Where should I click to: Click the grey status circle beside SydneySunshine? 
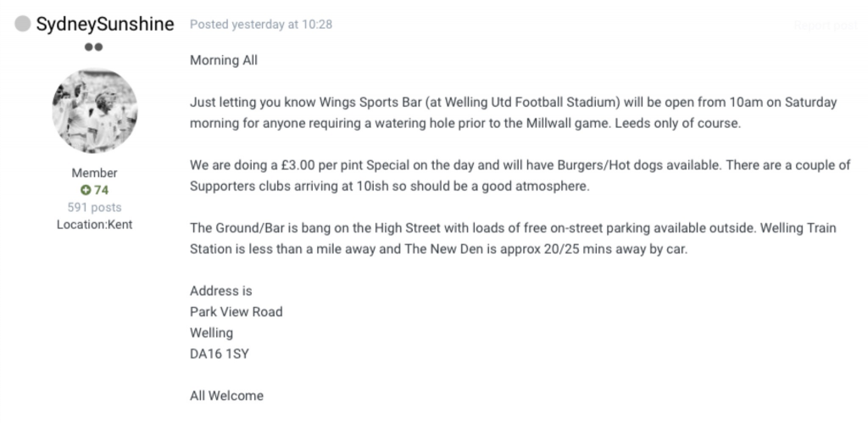[23, 25]
